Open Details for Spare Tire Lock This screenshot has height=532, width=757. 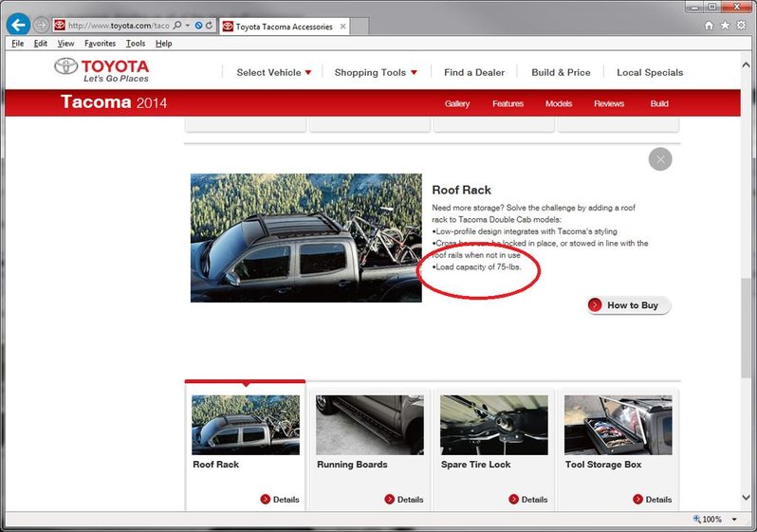(528, 499)
